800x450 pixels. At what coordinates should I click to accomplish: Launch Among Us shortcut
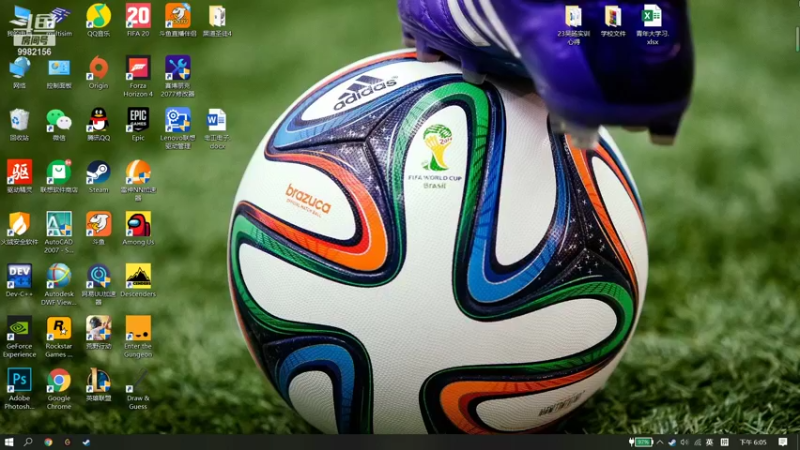point(138,229)
